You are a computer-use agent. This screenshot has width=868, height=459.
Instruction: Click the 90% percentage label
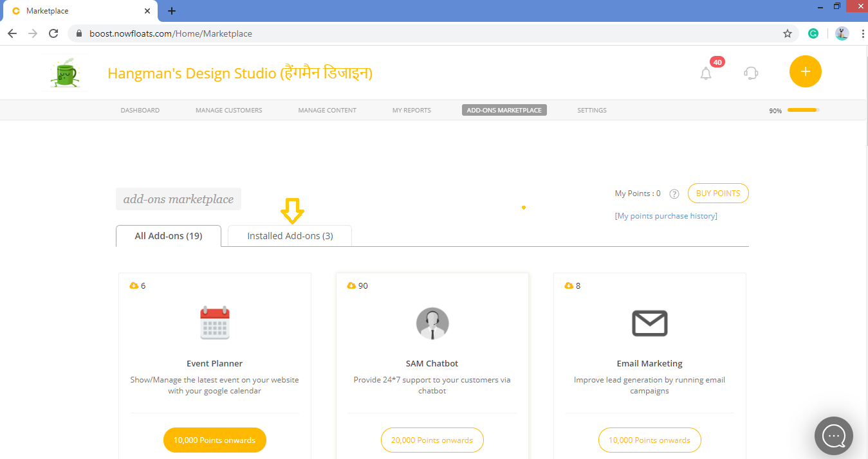coord(775,111)
